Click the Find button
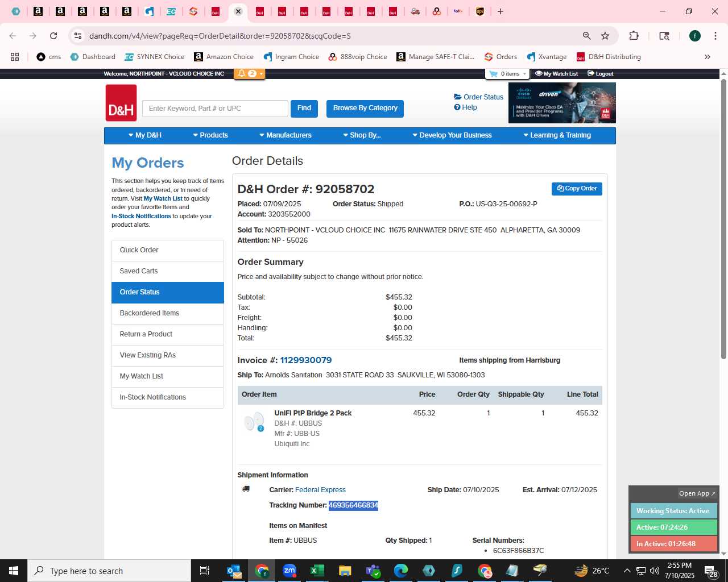Viewport: 728px width, 582px height. [x=304, y=109]
